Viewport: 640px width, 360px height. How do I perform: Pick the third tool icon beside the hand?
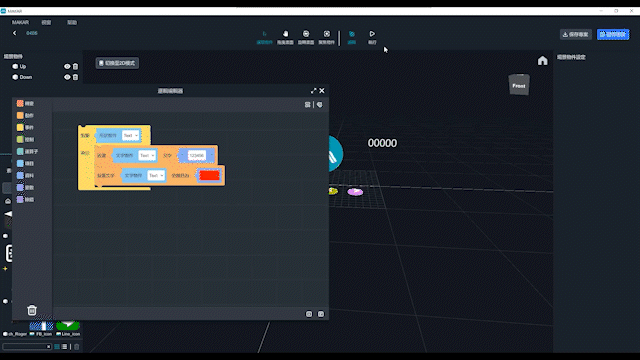pyautogui.click(x=306, y=37)
